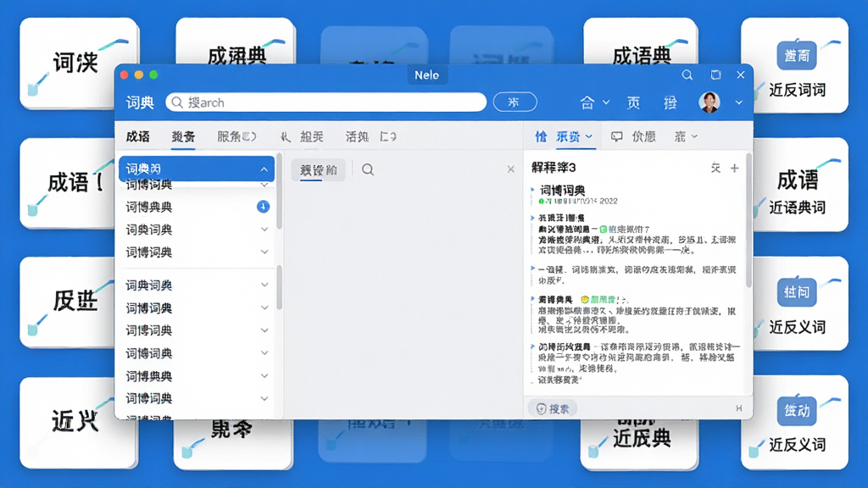This screenshot has width=868, height=488.
Task: Click the magnifier icon in the middle panel
Action: (368, 169)
